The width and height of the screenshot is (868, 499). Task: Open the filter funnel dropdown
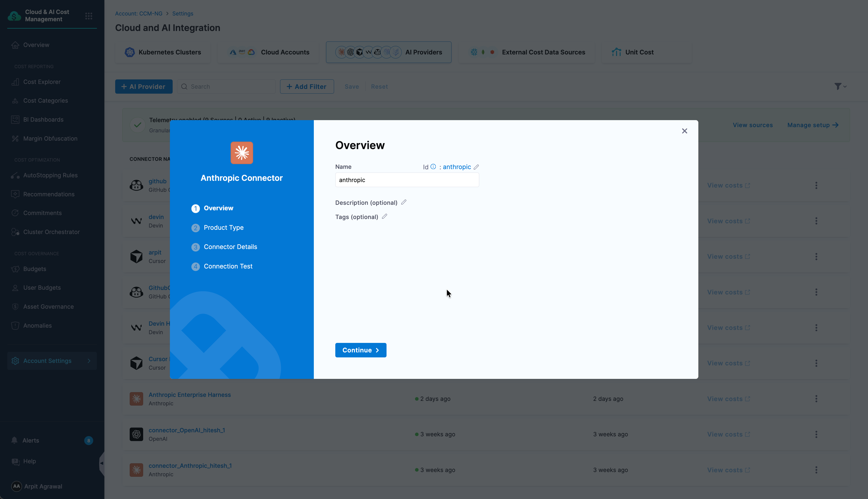tap(840, 86)
